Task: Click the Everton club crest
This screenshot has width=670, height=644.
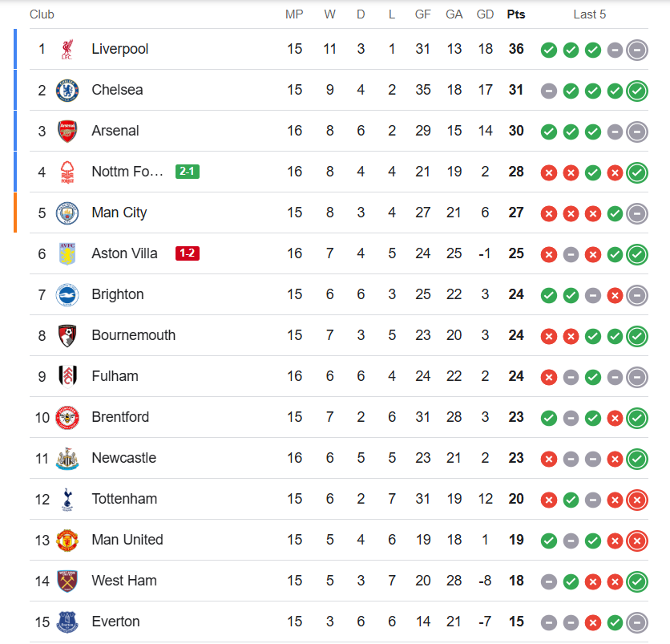Action: coord(67,622)
